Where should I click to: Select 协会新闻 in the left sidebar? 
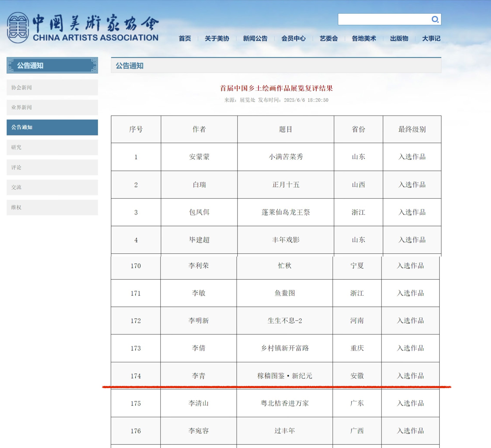point(52,87)
